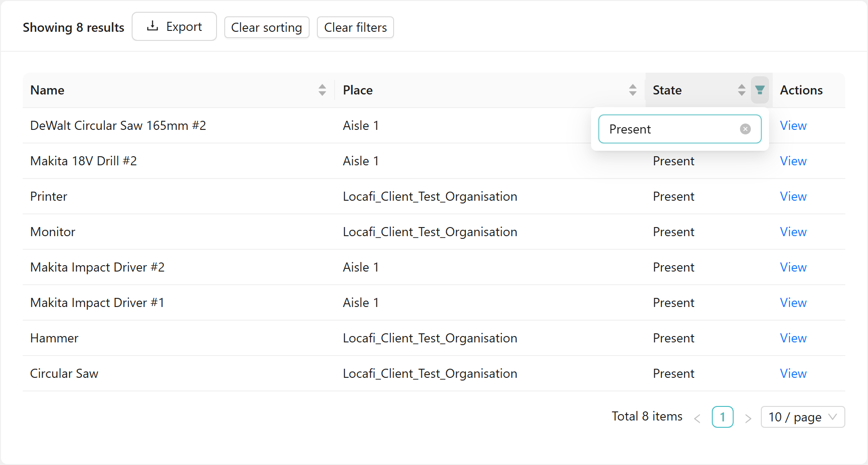The width and height of the screenshot is (868, 465).
Task: Clear the Present filter text
Action: pos(745,129)
